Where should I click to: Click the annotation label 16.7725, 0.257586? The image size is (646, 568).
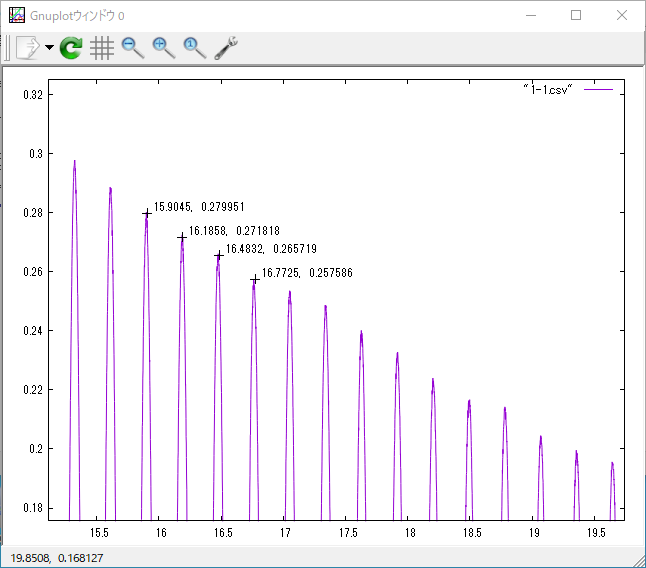pos(306,272)
